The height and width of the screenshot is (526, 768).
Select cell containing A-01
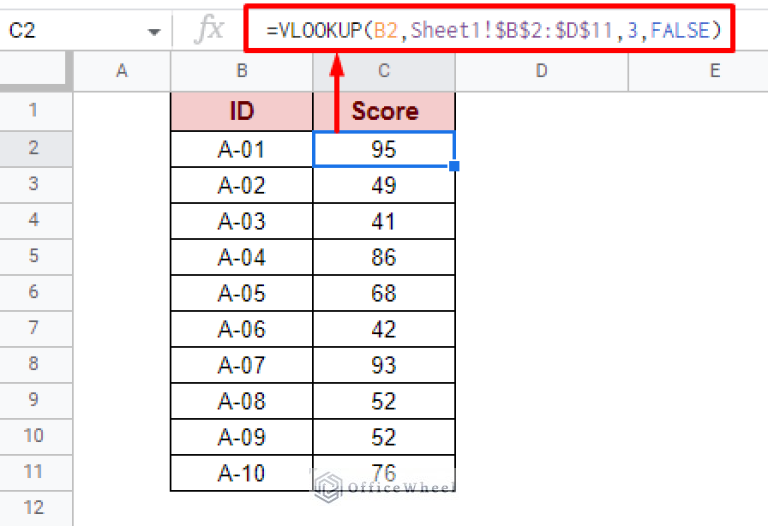241,150
